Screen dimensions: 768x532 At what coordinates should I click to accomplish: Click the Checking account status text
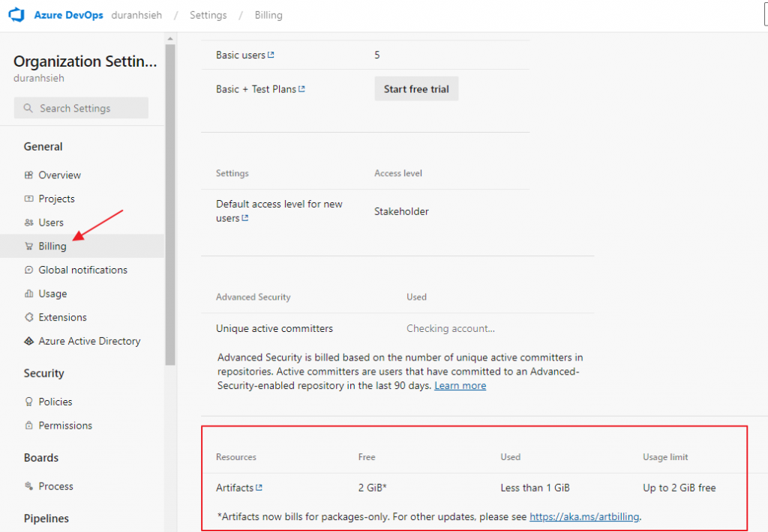coord(451,328)
